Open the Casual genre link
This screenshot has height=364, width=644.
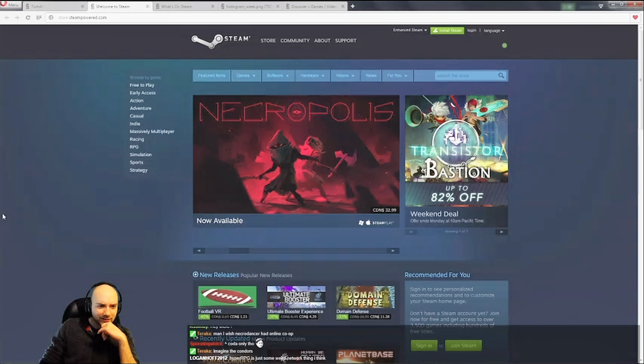(x=137, y=116)
